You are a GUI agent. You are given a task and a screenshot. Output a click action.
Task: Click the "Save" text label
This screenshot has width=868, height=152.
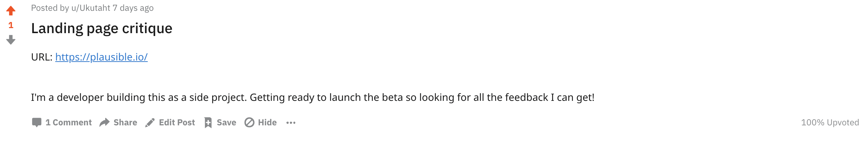(x=226, y=122)
